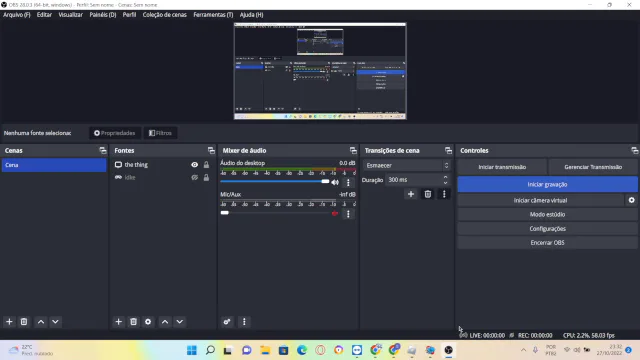Open Mic/Aux options menu

tap(348, 213)
